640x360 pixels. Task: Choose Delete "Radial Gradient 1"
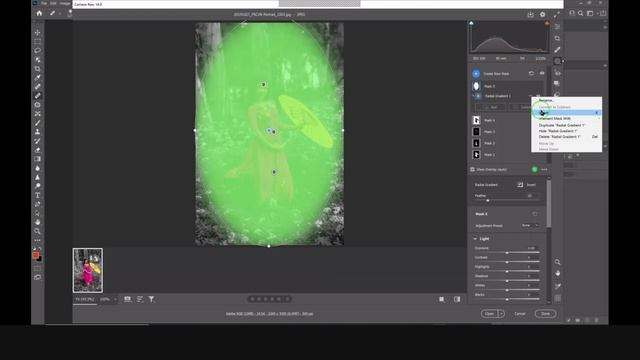pos(559,137)
